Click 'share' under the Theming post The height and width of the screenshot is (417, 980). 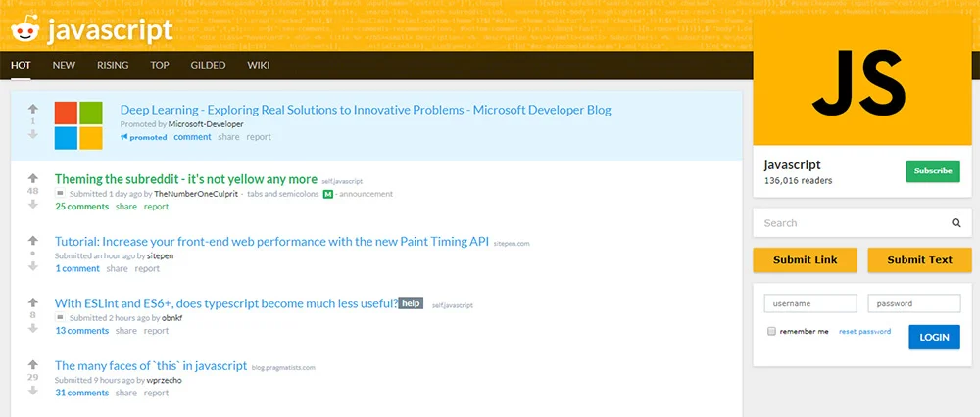[x=126, y=207]
